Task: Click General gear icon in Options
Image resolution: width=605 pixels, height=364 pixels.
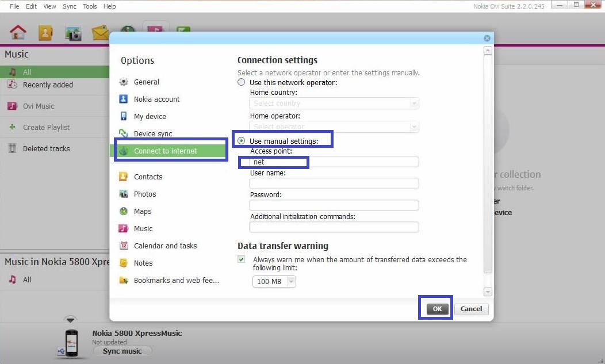Action: [x=124, y=82]
